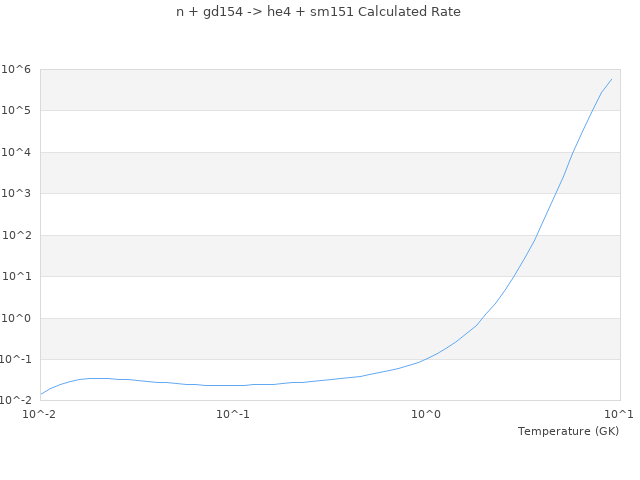Click the 10^1 x-axis tick label
This screenshot has height=480, width=640.
(x=619, y=414)
